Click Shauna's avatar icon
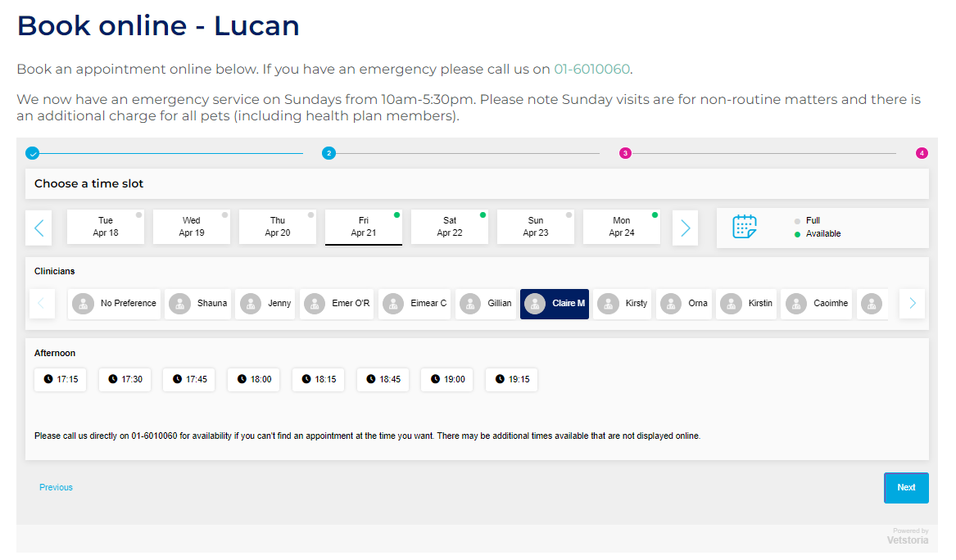Image resolution: width=956 pixels, height=560 pixels. pyautogui.click(x=179, y=304)
